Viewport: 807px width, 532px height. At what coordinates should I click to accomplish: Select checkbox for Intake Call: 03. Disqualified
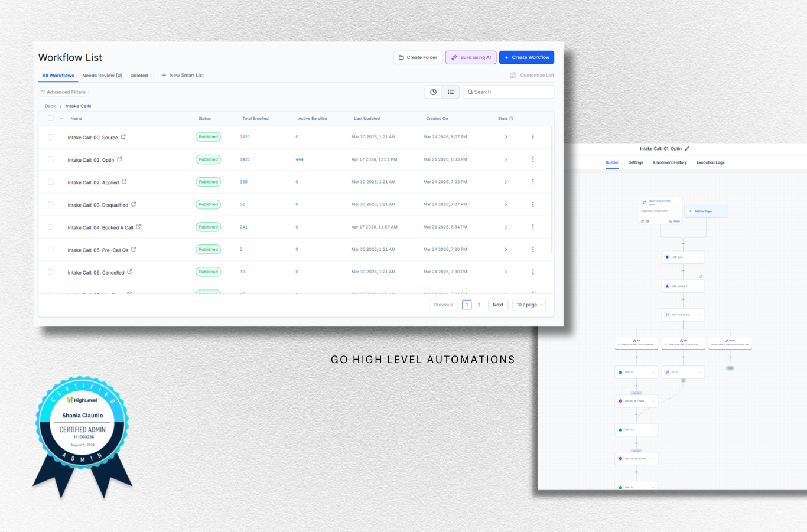click(x=51, y=204)
